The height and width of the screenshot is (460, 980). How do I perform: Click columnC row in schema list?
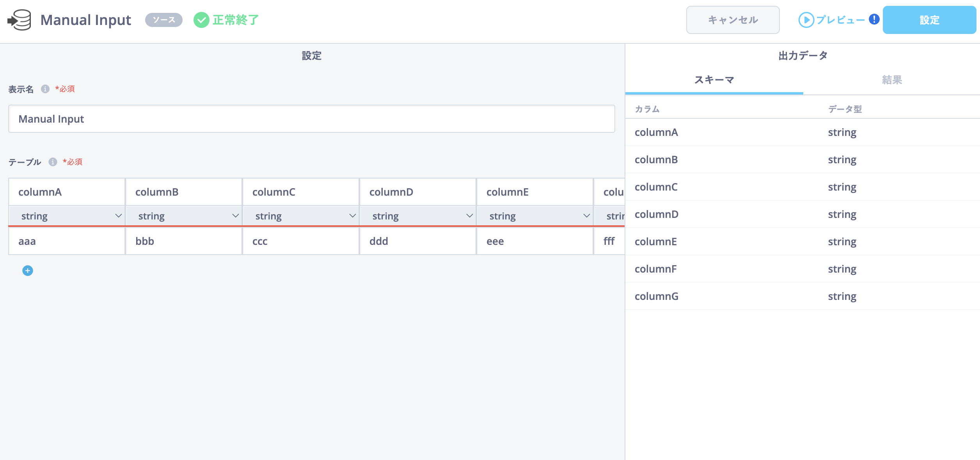[x=802, y=187]
